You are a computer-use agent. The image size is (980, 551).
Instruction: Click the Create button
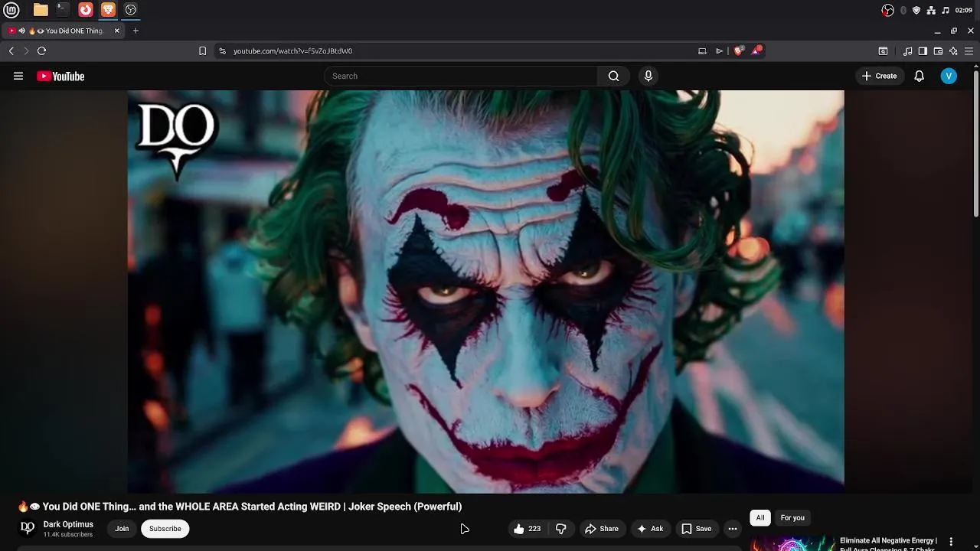click(x=879, y=76)
